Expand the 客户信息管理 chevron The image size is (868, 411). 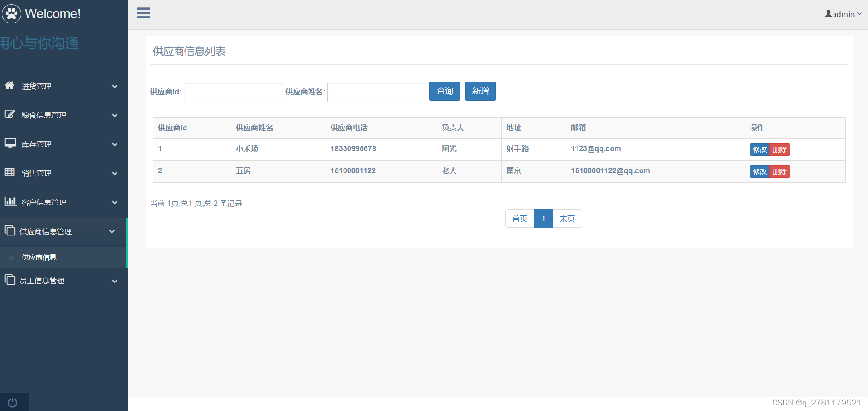[x=115, y=202]
